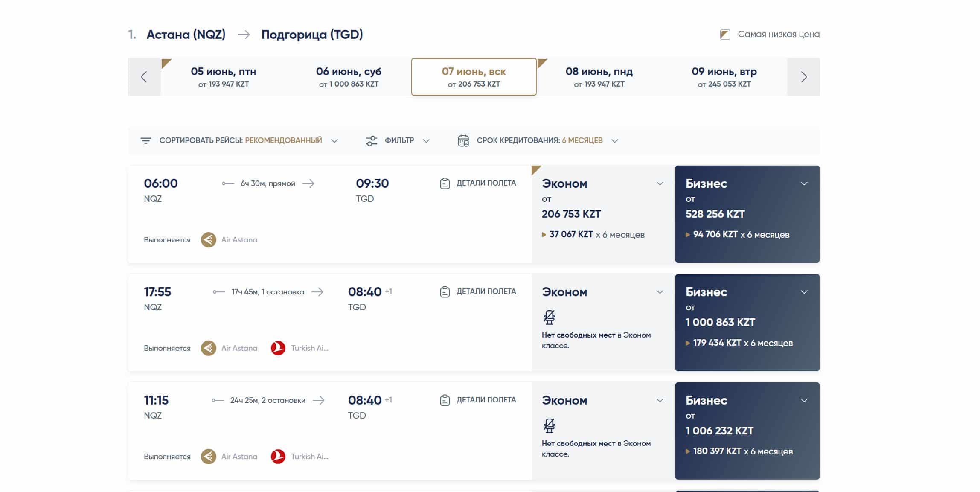Viewport: 980px width, 492px height.
Task: Expand the Фильтр dropdown
Action: point(426,140)
